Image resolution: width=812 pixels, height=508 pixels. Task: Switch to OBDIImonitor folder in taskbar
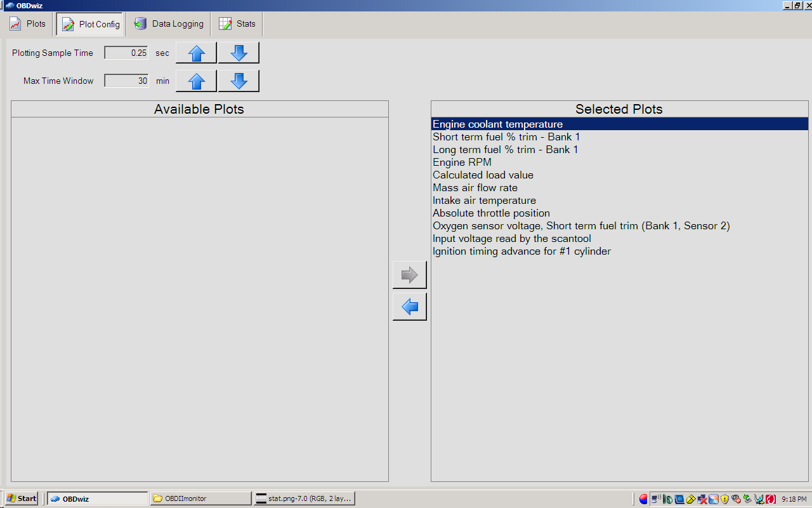point(200,498)
